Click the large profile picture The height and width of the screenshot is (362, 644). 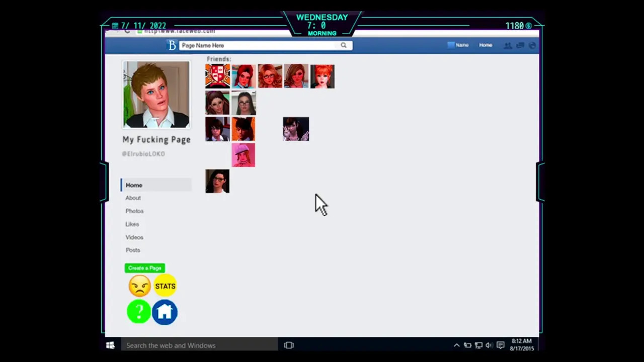[x=156, y=95]
